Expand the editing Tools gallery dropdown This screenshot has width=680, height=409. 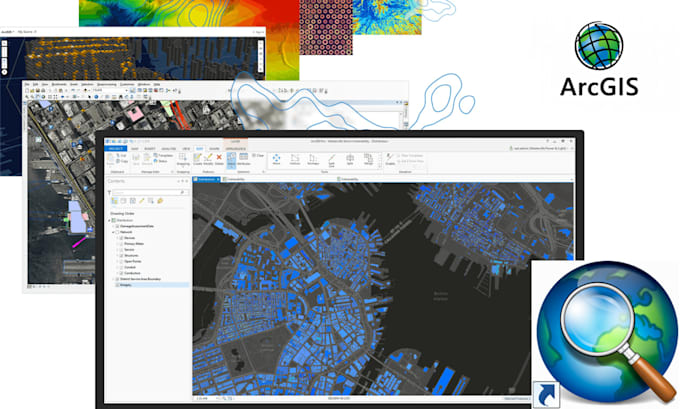pos(380,167)
